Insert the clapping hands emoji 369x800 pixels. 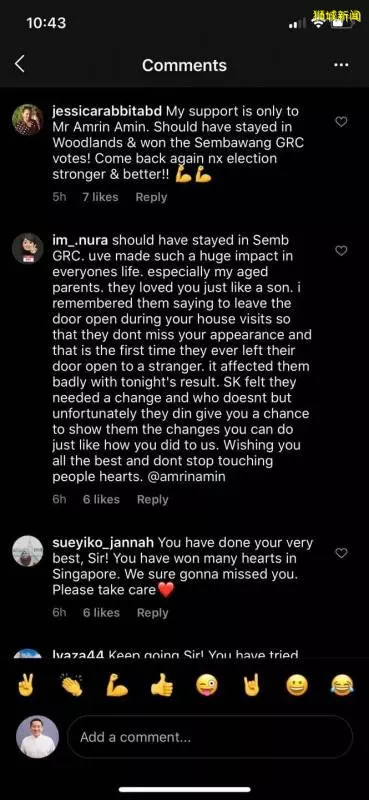point(71,685)
